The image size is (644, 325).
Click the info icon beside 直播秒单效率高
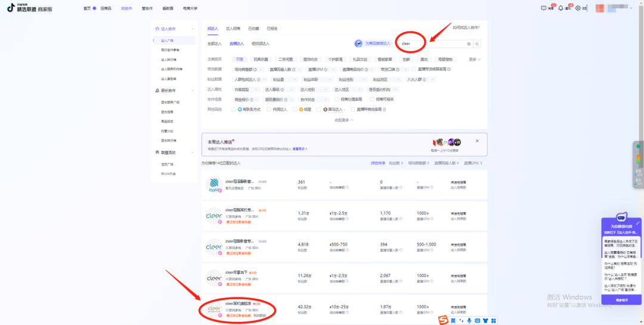point(385,110)
